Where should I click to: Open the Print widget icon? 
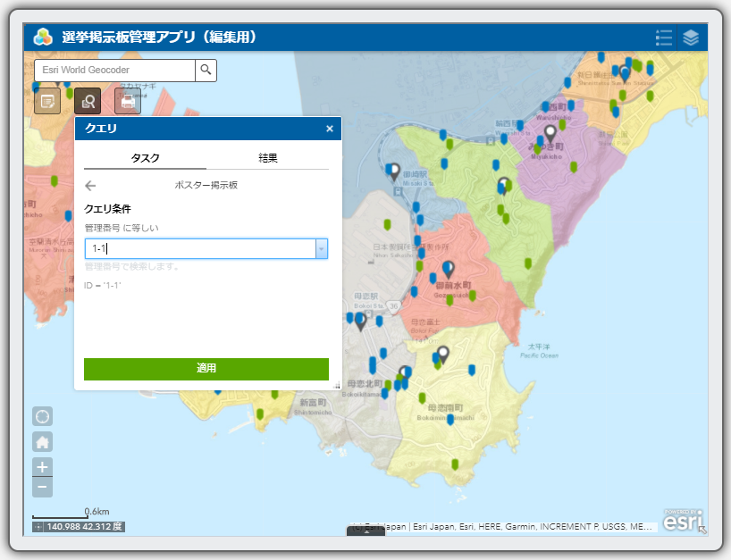(128, 101)
